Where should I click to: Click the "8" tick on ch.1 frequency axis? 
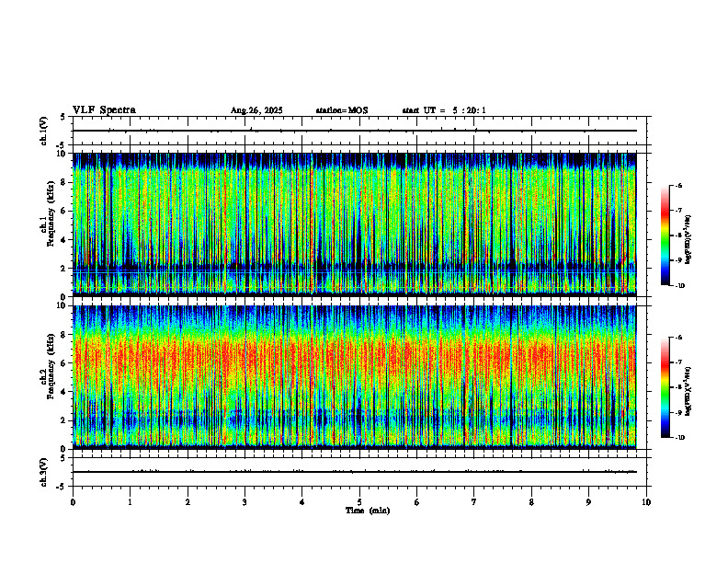[x=64, y=182]
